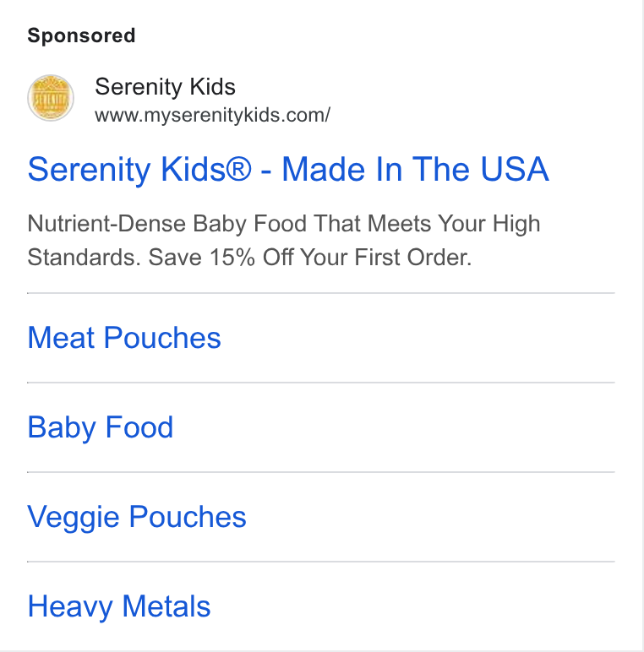The height and width of the screenshot is (652, 644).
Task: Click the word 'Veggie' in Veggie Pouches
Action: click(74, 517)
